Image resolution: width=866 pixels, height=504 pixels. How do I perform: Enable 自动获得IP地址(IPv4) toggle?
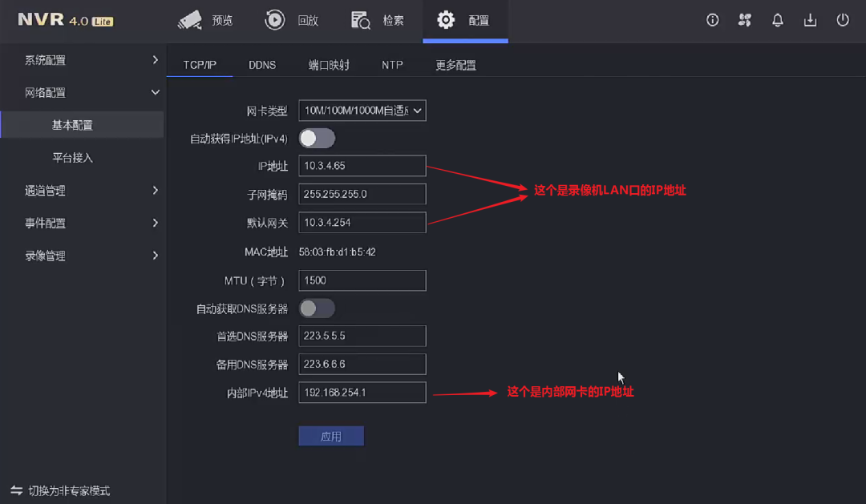[317, 138]
